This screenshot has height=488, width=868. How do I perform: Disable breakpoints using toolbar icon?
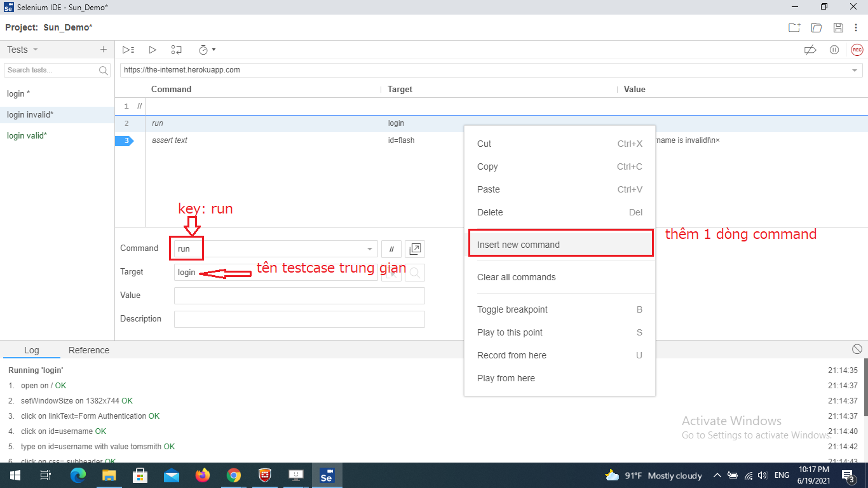tap(810, 50)
